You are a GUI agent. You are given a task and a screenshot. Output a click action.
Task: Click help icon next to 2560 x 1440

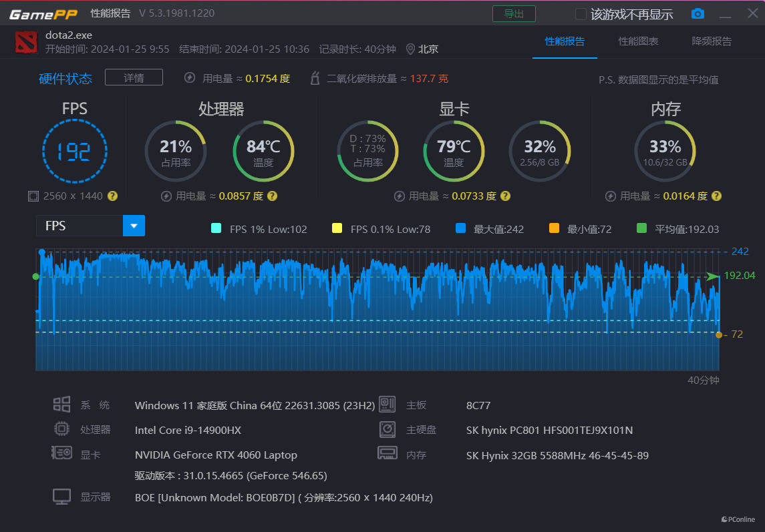coord(112,196)
